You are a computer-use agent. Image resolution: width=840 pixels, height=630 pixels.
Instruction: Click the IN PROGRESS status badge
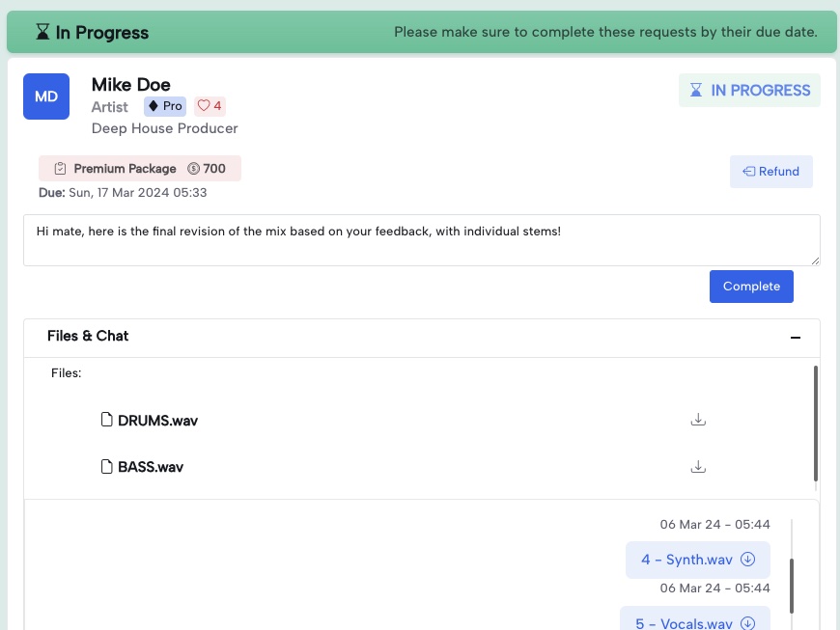click(x=749, y=91)
